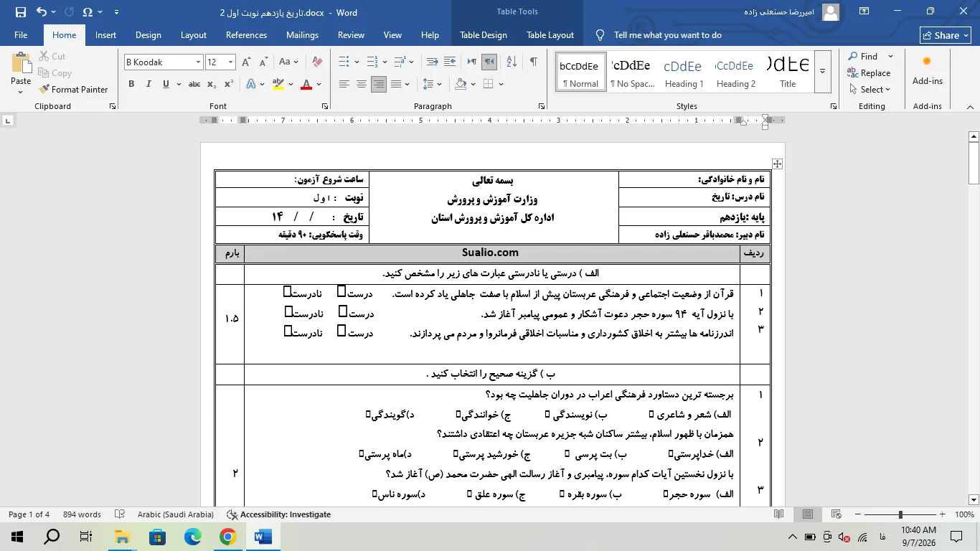Toggle Bold formatting
Viewport: 980px width, 551px height.
131,84
